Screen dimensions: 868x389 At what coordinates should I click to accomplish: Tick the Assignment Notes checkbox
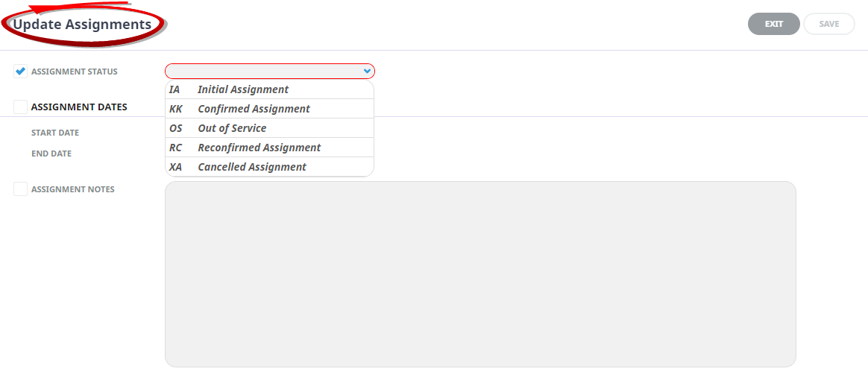coord(20,189)
